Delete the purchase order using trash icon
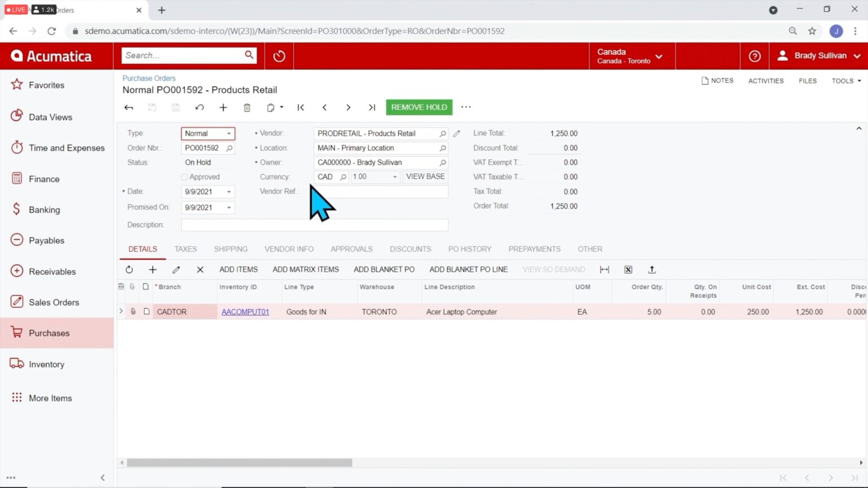The height and width of the screenshot is (488, 868). point(247,107)
